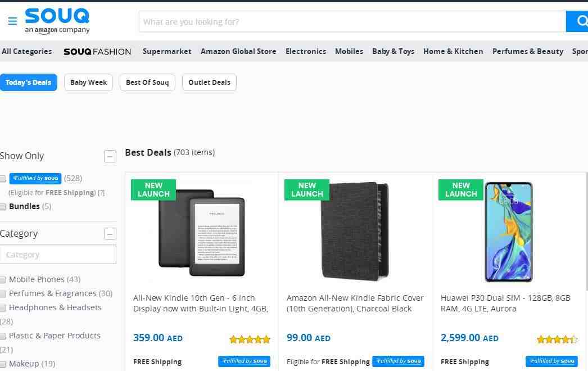Viewport: 588px width, 371px height.
Task: Tick the Bundles filter checkbox
Action: [3, 207]
